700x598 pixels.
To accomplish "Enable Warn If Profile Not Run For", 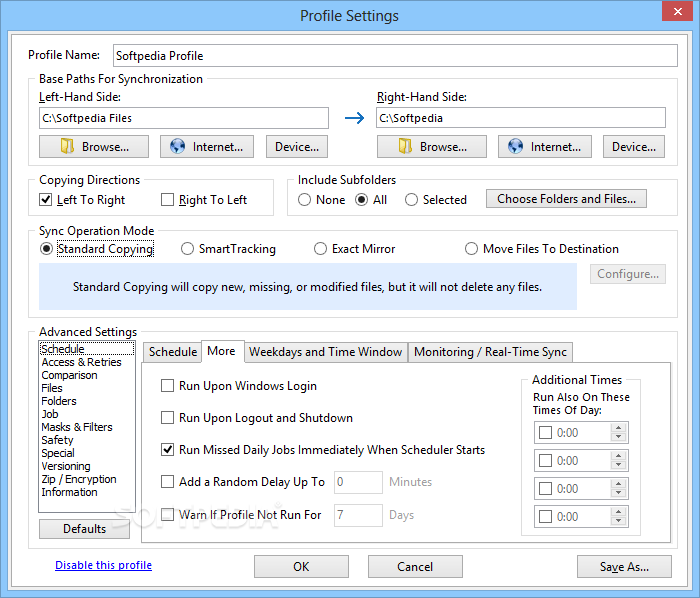I will pyautogui.click(x=167, y=515).
